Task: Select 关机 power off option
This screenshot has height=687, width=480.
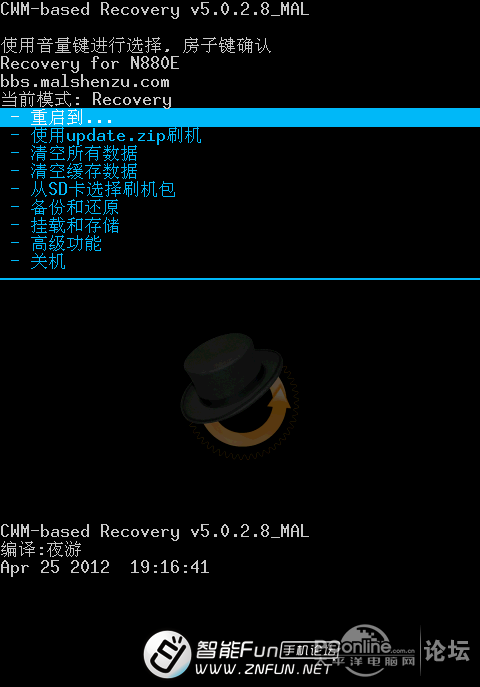Action: (x=48, y=262)
